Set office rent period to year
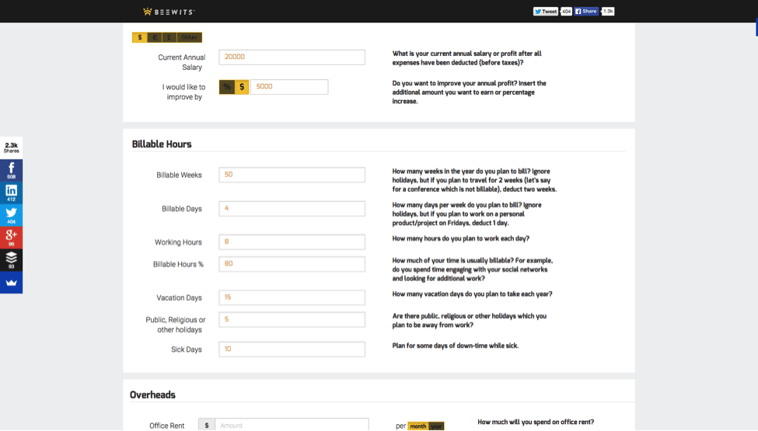The height and width of the screenshot is (431, 758). (436, 426)
